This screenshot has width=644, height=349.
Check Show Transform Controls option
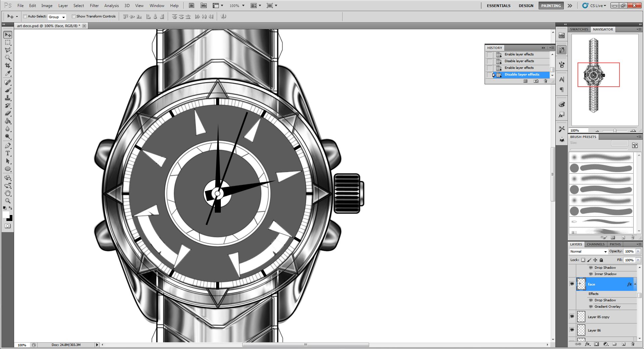(73, 16)
